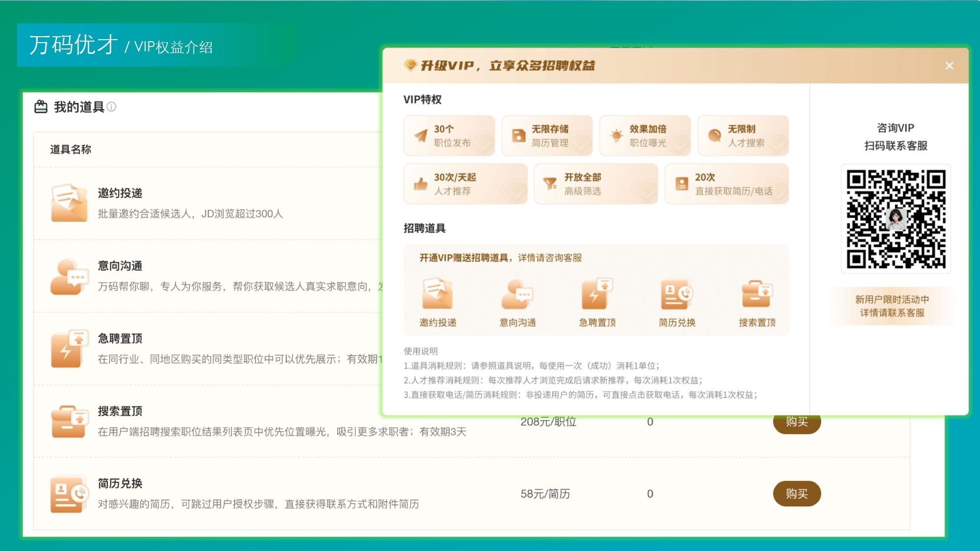The image size is (980, 551).
Task: Click the 无限存储 简历管理 privilege card
Action: (547, 136)
